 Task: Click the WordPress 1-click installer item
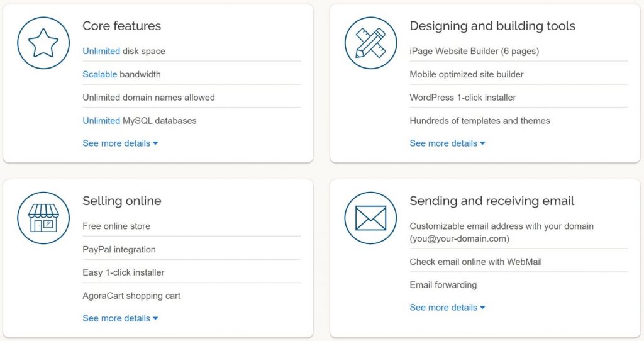[x=462, y=98]
